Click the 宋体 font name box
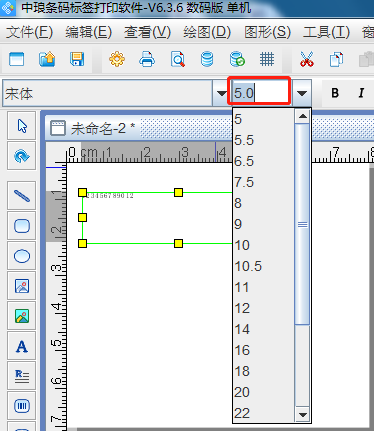Image resolution: width=374 pixels, height=431 pixels. [108, 93]
